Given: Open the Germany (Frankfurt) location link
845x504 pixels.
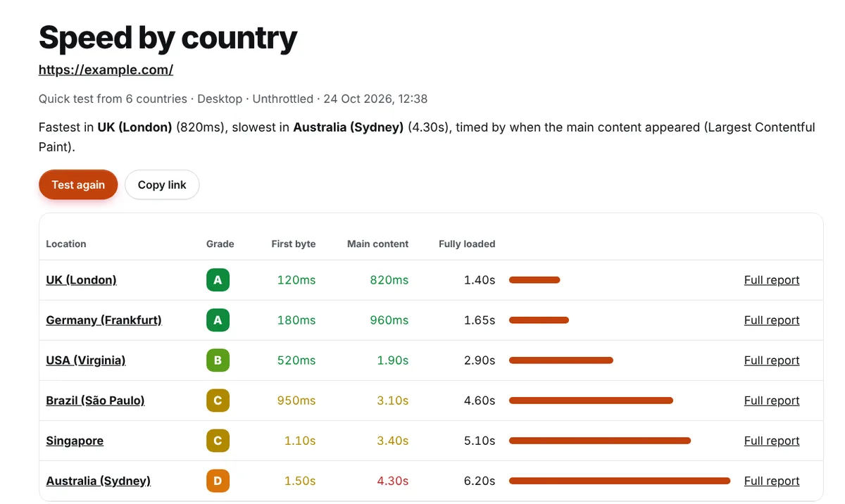Looking at the screenshot, I should tap(104, 320).
